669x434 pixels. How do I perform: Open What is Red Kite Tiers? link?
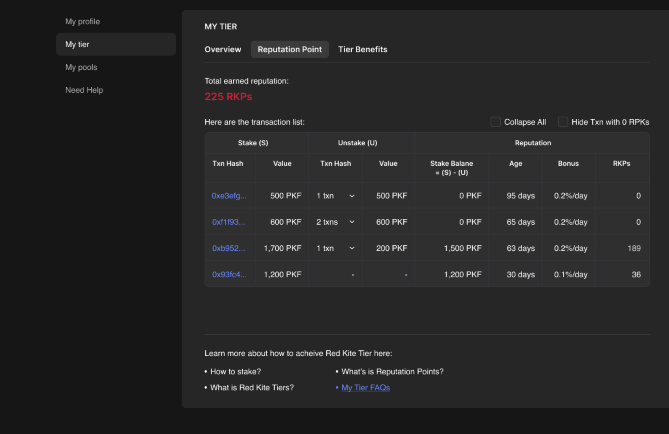click(252, 387)
